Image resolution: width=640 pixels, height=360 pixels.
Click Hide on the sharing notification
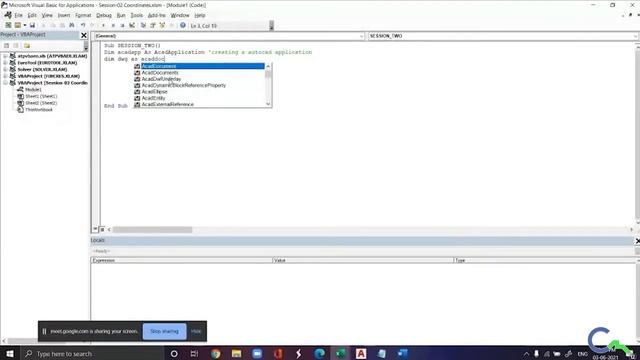pyautogui.click(x=196, y=331)
